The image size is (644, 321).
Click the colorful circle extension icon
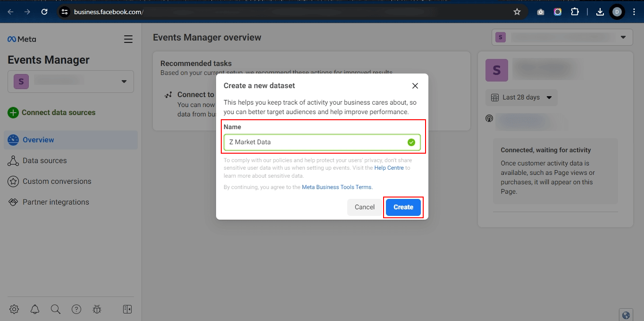pos(558,12)
